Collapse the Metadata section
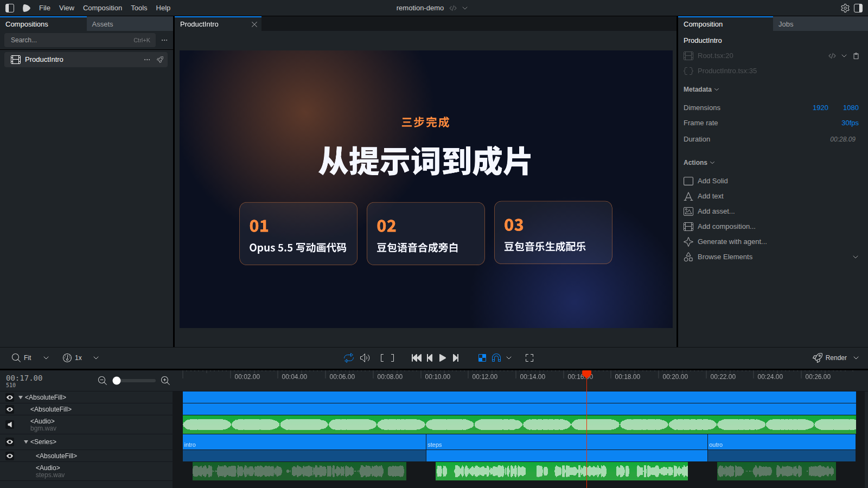The image size is (868, 488). point(701,89)
